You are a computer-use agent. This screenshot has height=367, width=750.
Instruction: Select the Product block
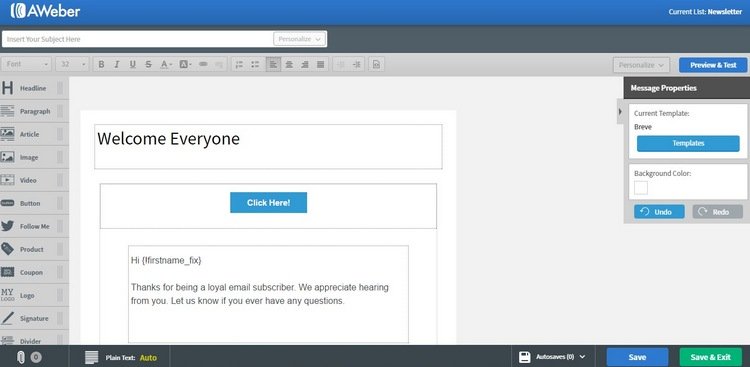33,249
